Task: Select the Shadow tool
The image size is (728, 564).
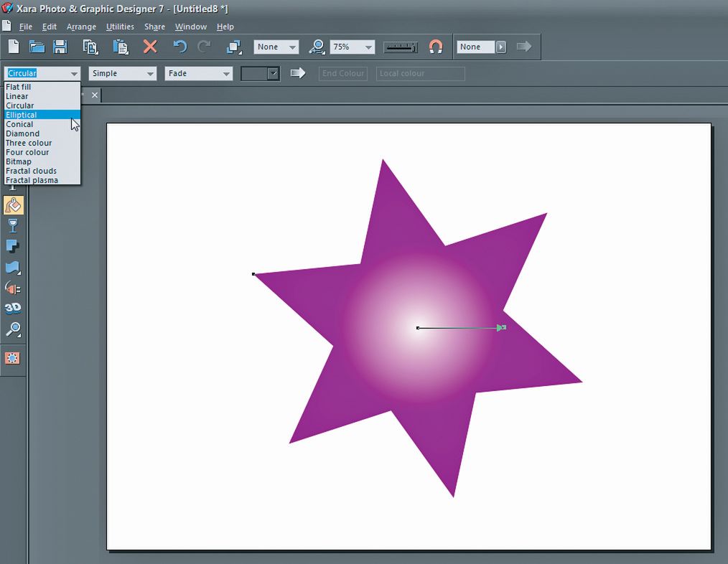Action: pos(12,247)
